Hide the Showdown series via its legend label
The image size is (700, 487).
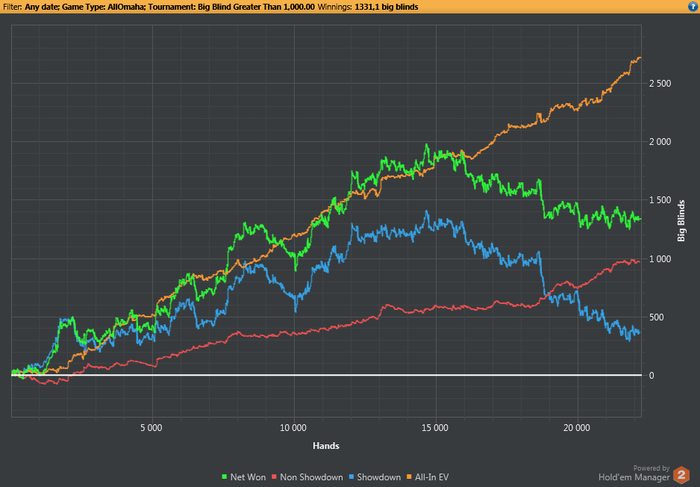(x=379, y=477)
